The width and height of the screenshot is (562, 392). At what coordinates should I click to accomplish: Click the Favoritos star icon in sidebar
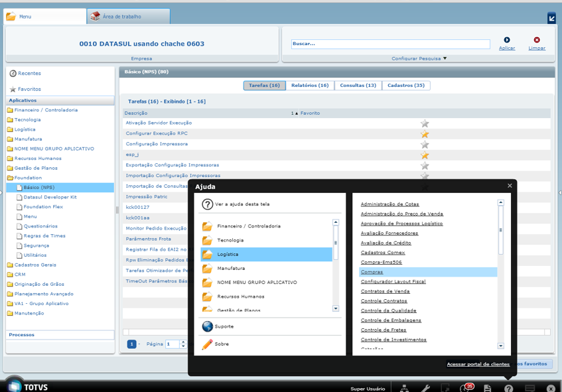tap(13, 90)
